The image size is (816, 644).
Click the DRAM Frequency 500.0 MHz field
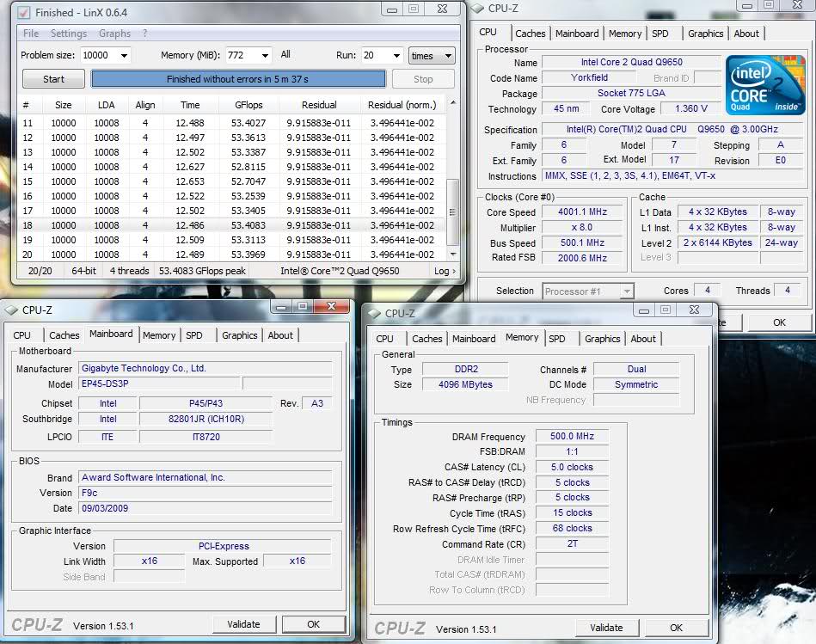(573, 437)
